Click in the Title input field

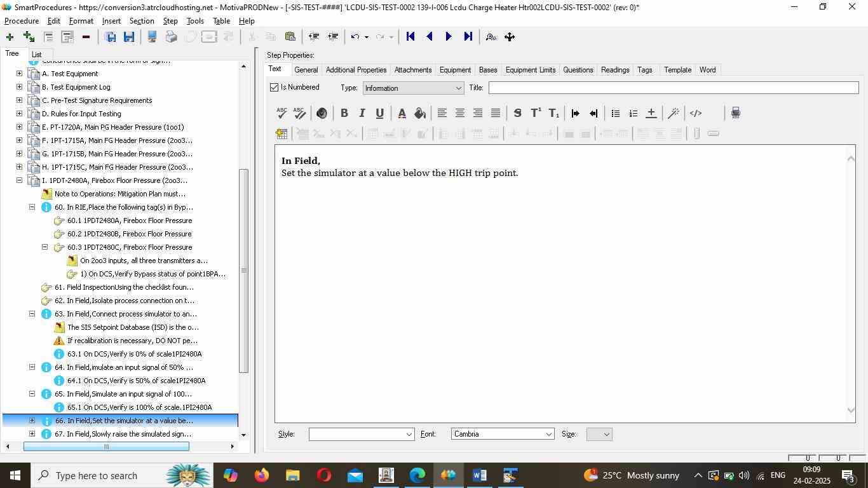point(674,88)
